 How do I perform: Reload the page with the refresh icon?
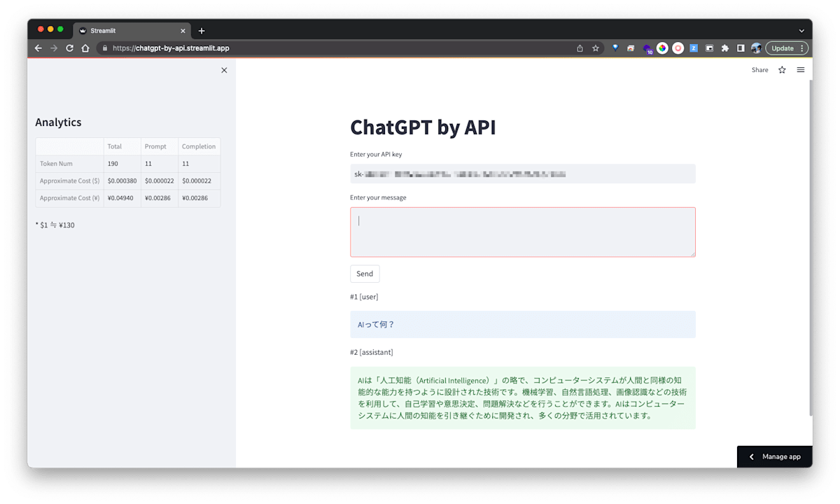(x=69, y=48)
